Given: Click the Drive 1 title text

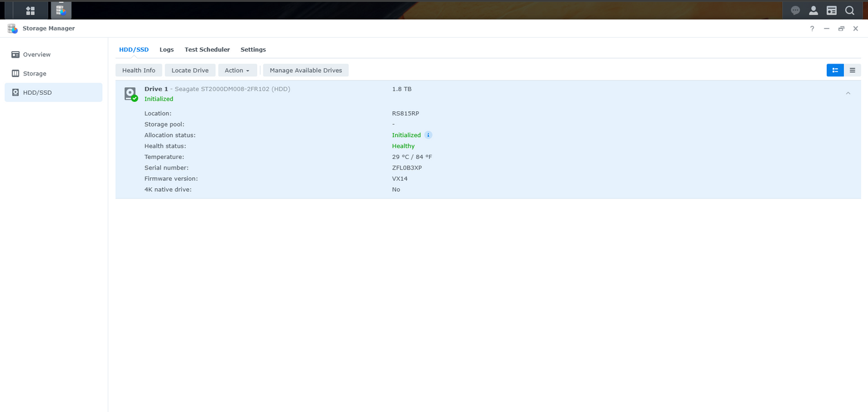Looking at the screenshot, I should click(156, 89).
